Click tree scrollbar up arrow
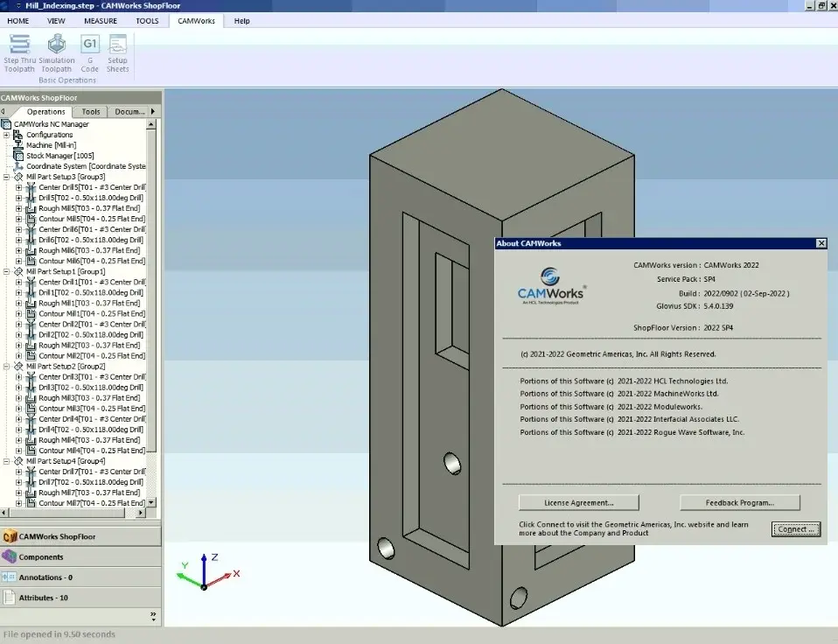 [151, 124]
